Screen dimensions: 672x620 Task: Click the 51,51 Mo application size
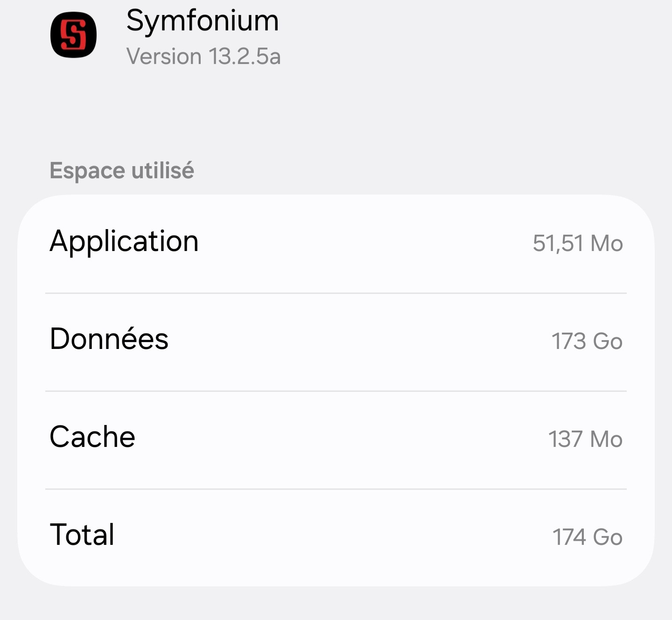(x=577, y=244)
